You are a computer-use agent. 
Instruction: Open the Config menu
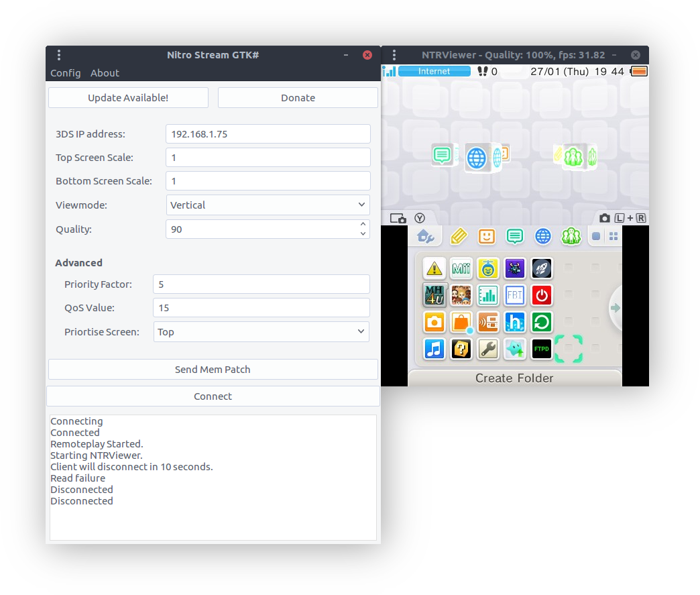point(65,73)
